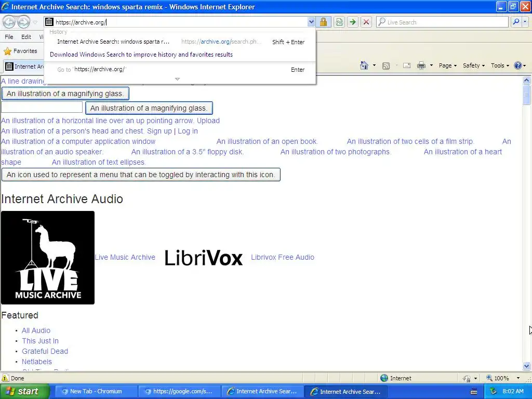Open the File menu
Image resolution: width=532 pixels, height=399 pixels.
pos(9,37)
